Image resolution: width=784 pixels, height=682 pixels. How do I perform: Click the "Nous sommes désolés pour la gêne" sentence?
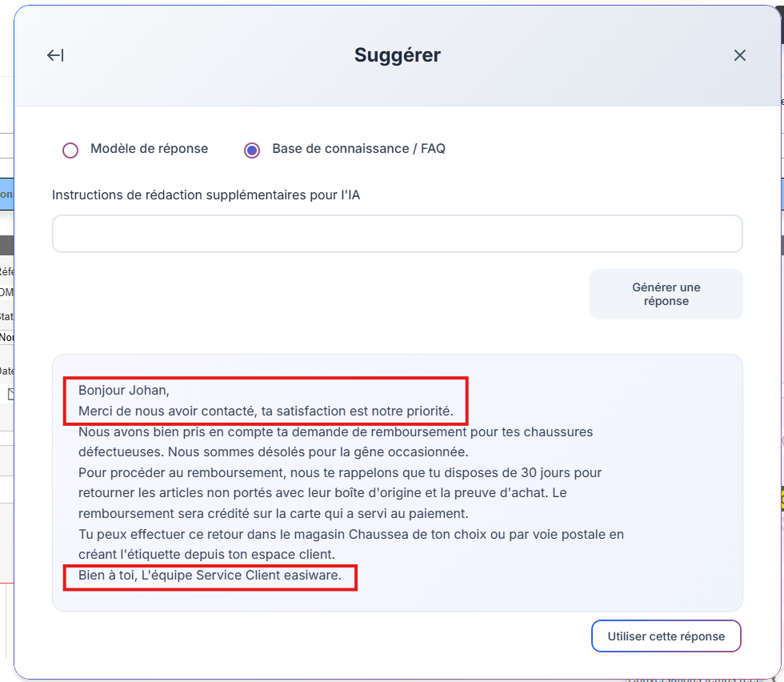click(318, 452)
